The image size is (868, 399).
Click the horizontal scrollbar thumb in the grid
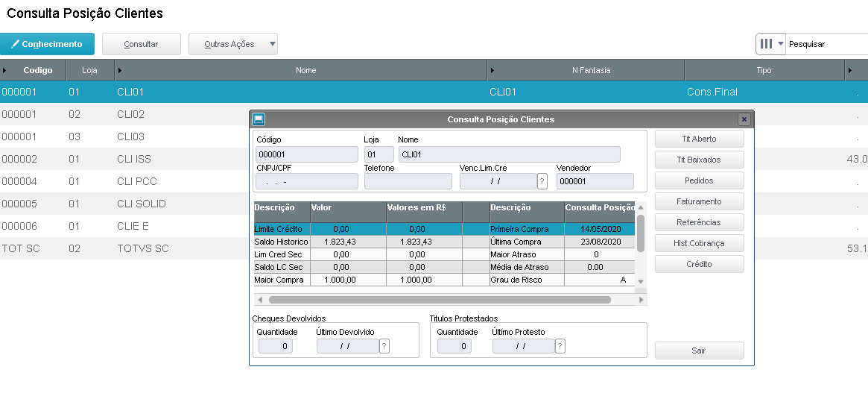(x=440, y=300)
